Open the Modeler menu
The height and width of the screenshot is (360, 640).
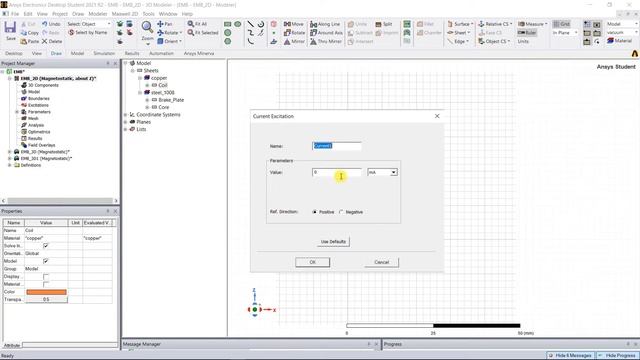(x=98, y=14)
